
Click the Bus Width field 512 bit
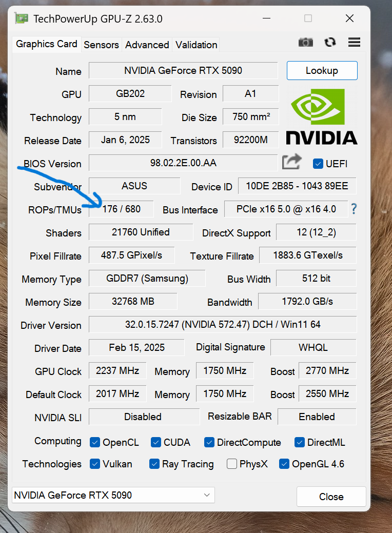(316, 279)
